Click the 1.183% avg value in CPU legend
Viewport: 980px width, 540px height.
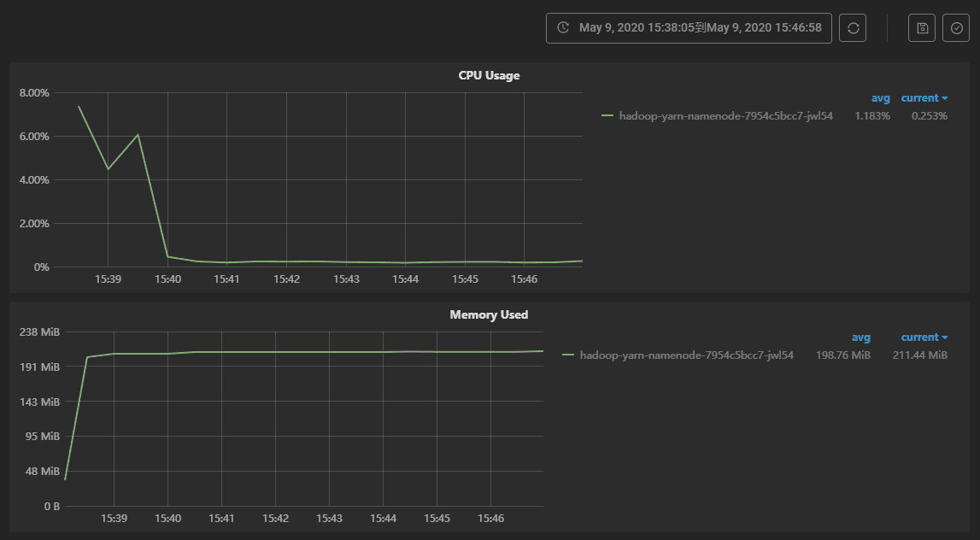pyautogui.click(x=871, y=116)
